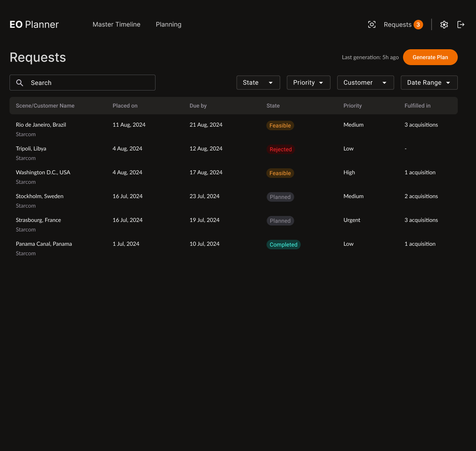
Task: Open the Panama Canal, Panama request
Action: (x=44, y=244)
